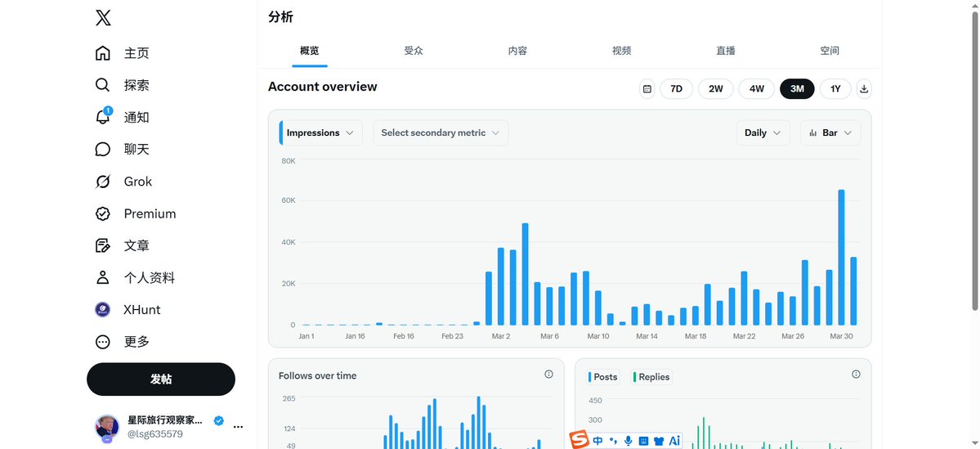
Task: Toggle the Posts series legend
Action: pyautogui.click(x=603, y=377)
